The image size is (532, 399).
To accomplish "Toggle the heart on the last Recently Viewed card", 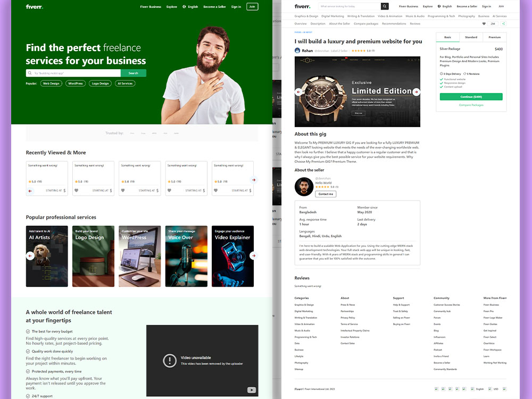I will (216, 190).
